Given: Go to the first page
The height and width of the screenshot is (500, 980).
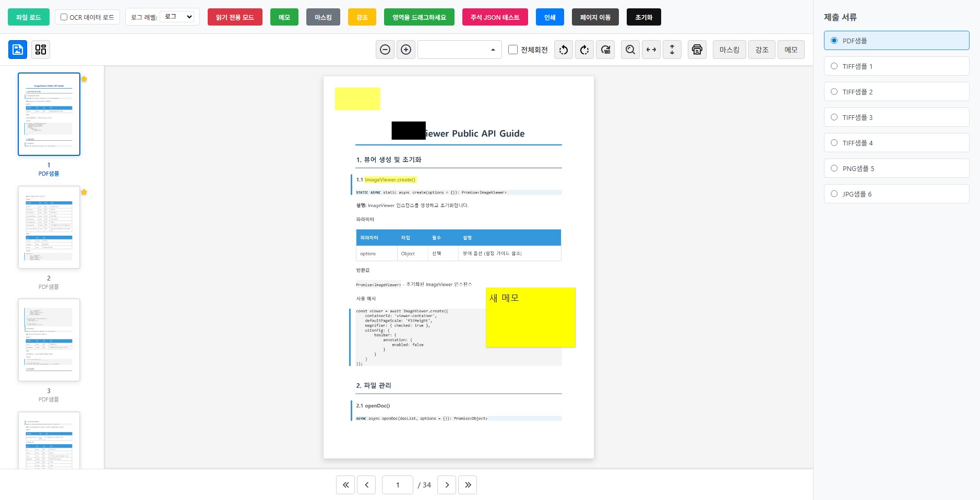Looking at the screenshot, I should 345,485.
